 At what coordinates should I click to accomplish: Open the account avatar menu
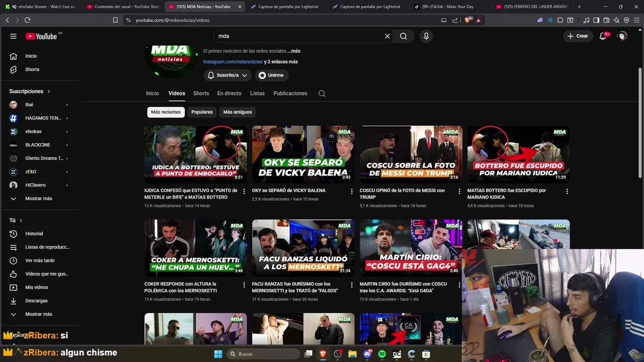(622, 36)
